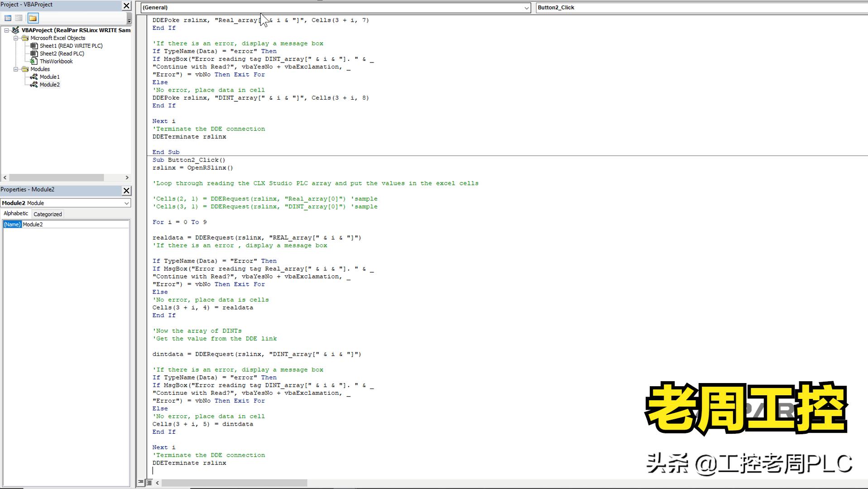Open ThisWorkbook in project tree
868x489 pixels.
pyautogui.click(x=56, y=61)
